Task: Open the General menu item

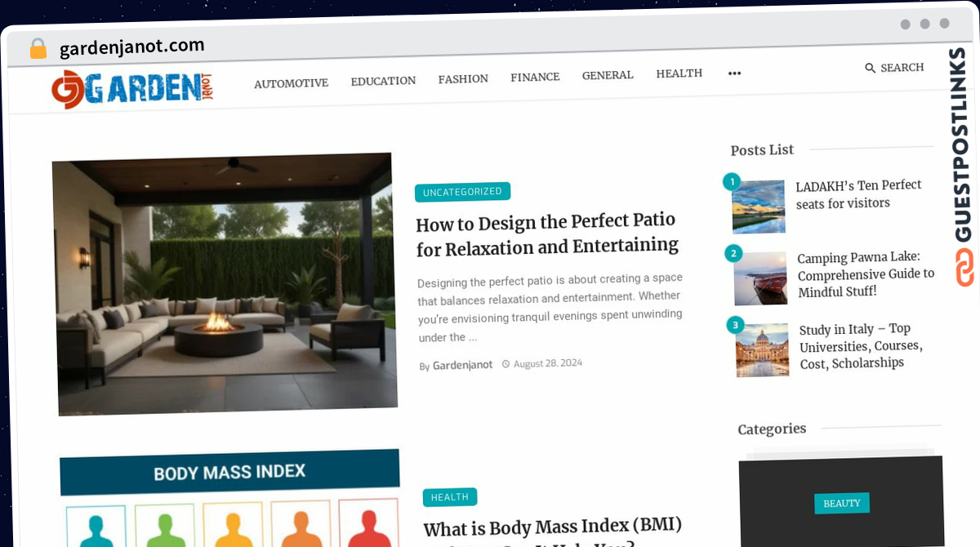Action: pyautogui.click(x=608, y=75)
